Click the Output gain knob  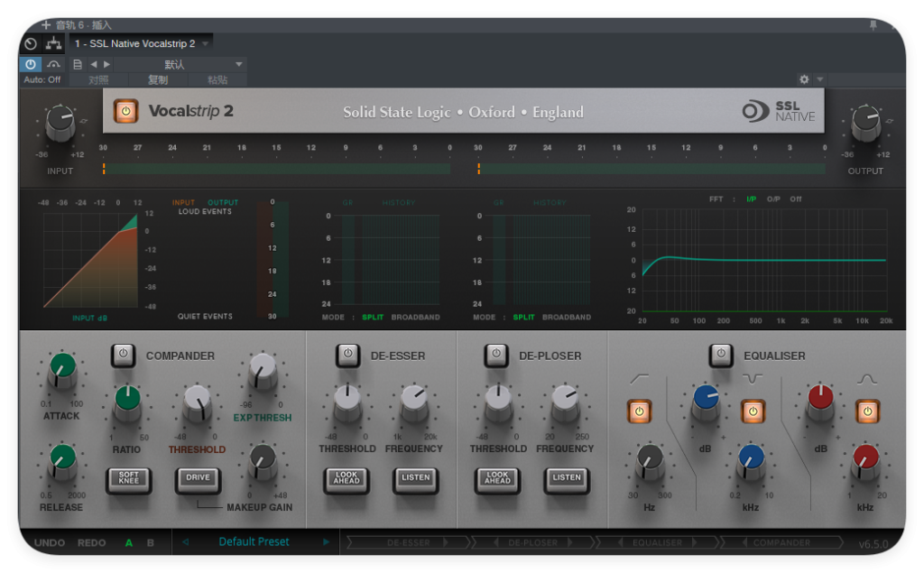click(x=865, y=122)
